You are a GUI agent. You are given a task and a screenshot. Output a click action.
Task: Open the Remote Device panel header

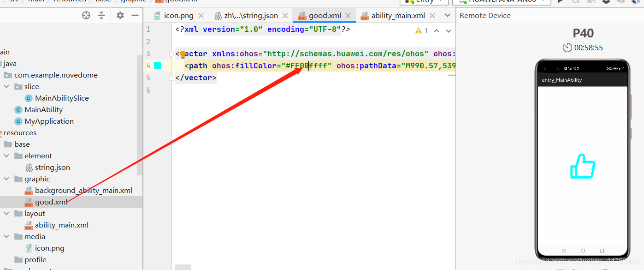(485, 15)
